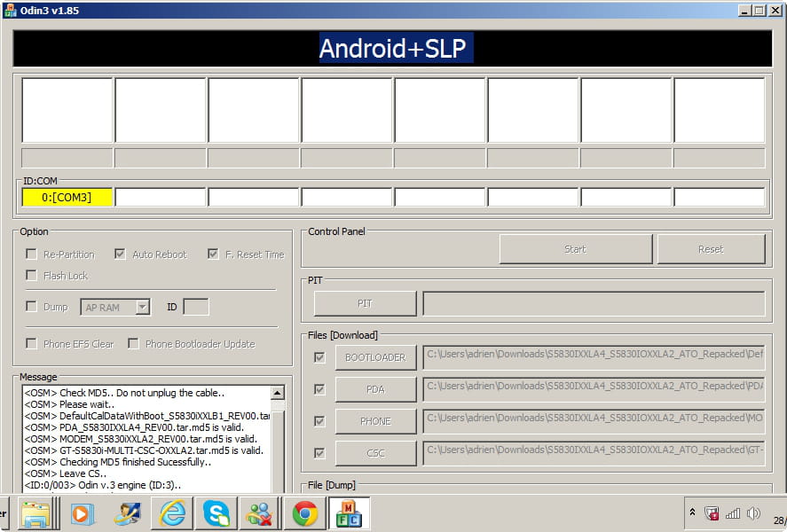Uncheck the CSC file checkbox
This screenshot has width=787, height=532.
(x=319, y=453)
